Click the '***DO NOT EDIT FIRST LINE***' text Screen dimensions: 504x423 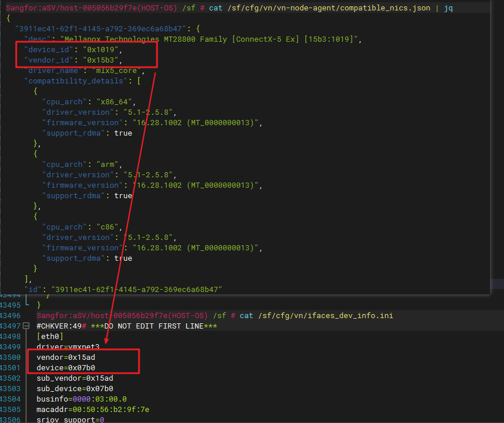pyautogui.click(x=154, y=326)
